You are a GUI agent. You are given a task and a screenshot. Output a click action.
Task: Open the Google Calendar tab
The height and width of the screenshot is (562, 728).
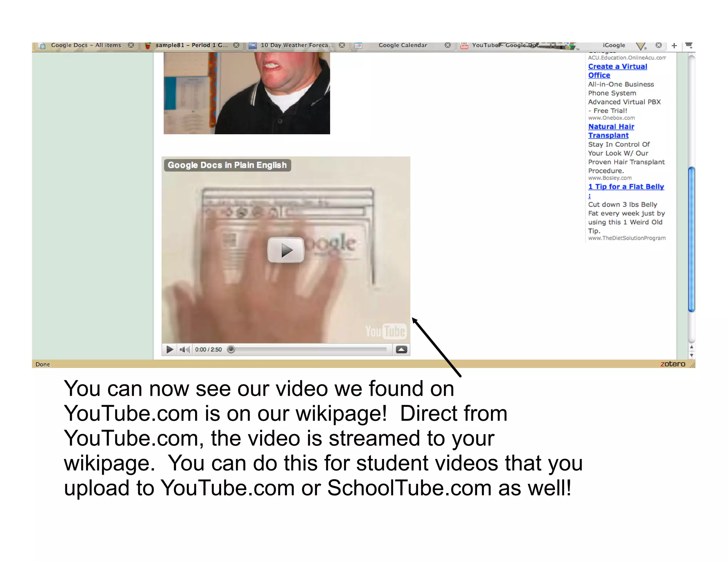click(402, 45)
